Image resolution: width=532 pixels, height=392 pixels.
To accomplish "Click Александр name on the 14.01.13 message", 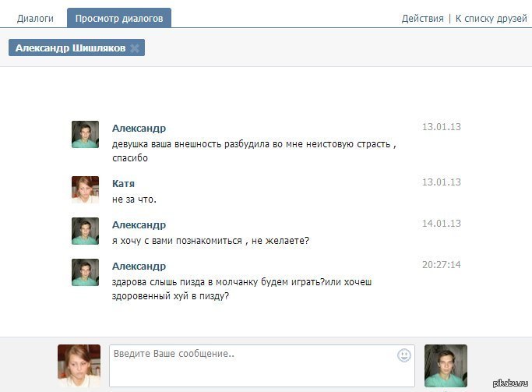I will tap(139, 224).
